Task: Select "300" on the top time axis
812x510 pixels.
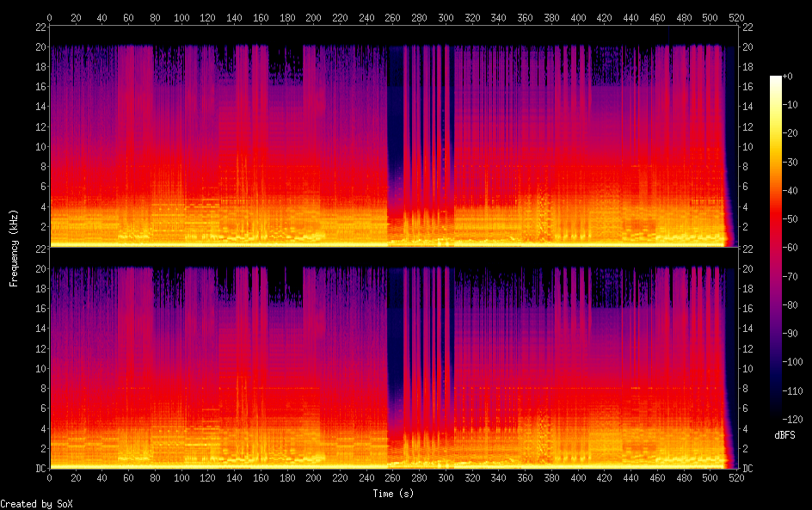Action: [446, 18]
